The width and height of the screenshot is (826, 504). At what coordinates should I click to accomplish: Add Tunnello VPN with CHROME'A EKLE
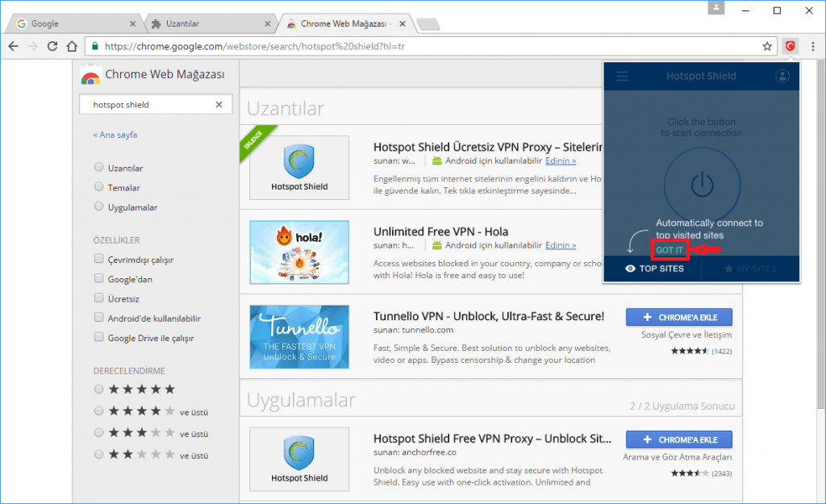(678, 317)
